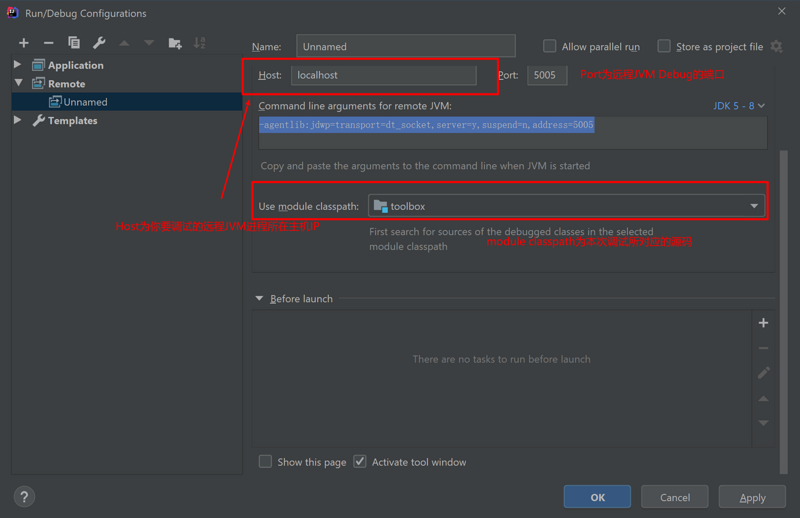The width and height of the screenshot is (800, 518).
Task: Check the Store as project file option
Action: (x=664, y=46)
